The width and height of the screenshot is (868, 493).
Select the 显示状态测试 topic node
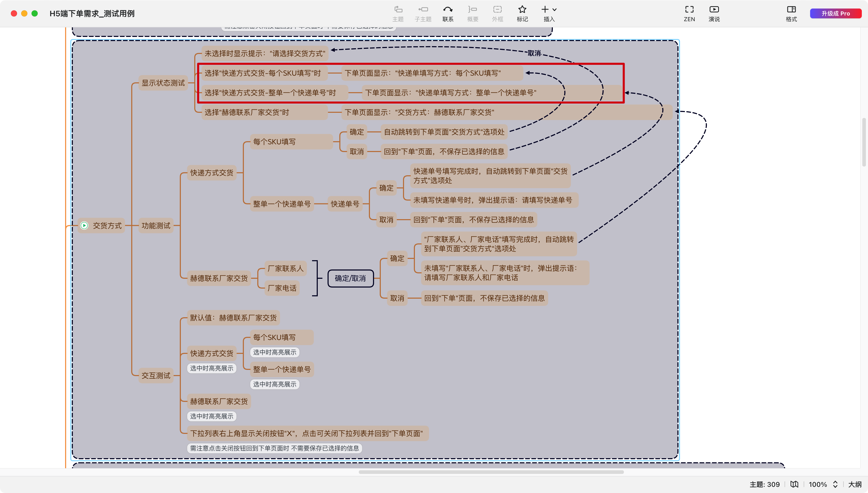click(163, 83)
